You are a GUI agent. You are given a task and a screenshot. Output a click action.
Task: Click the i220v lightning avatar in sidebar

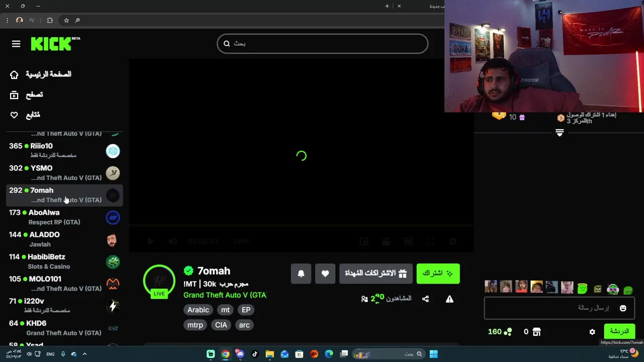pyautogui.click(x=113, y=306)
